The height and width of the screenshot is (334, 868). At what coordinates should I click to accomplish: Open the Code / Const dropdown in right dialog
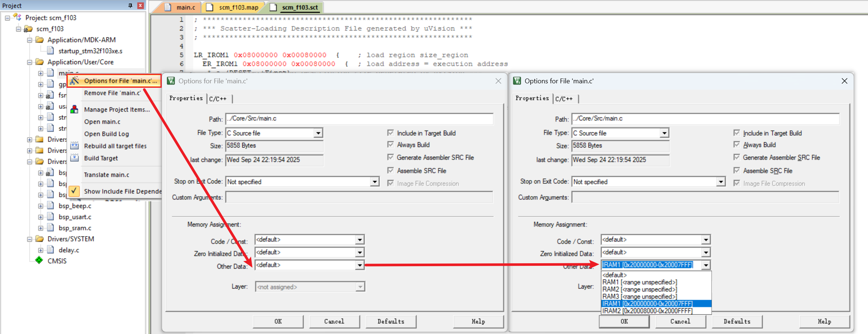706,240
